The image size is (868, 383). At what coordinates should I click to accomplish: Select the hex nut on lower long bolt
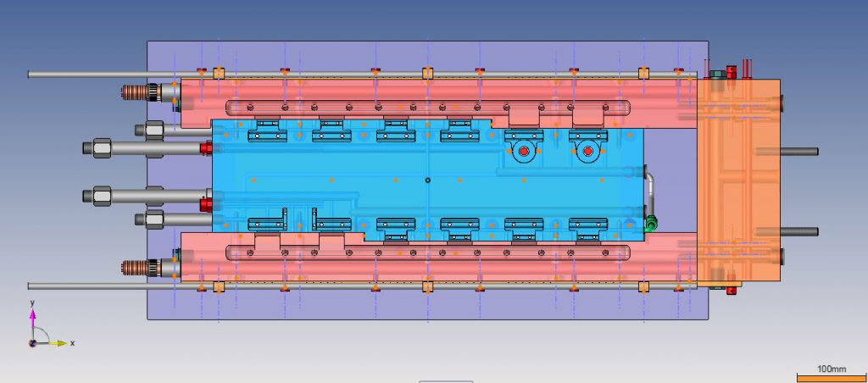[102, 196]
